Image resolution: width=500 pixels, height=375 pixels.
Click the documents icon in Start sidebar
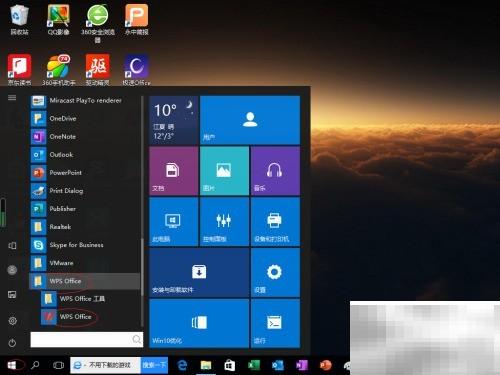point(12,246)
